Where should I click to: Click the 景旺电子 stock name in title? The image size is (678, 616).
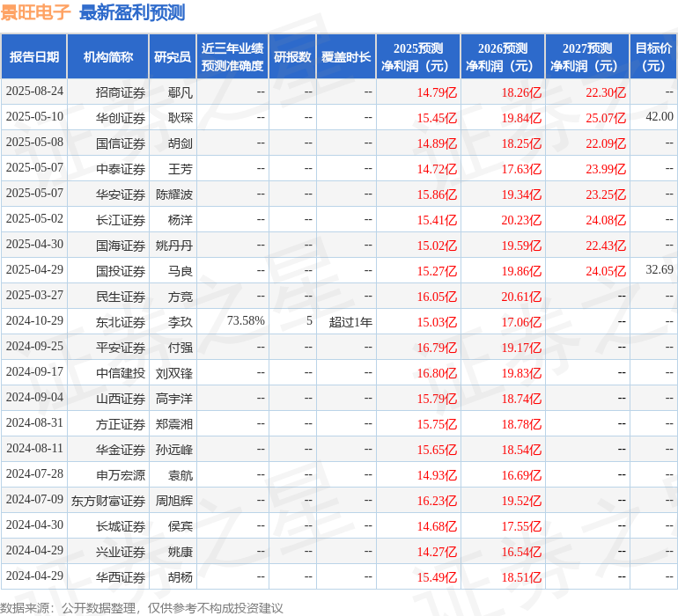(x=36, y=12)
